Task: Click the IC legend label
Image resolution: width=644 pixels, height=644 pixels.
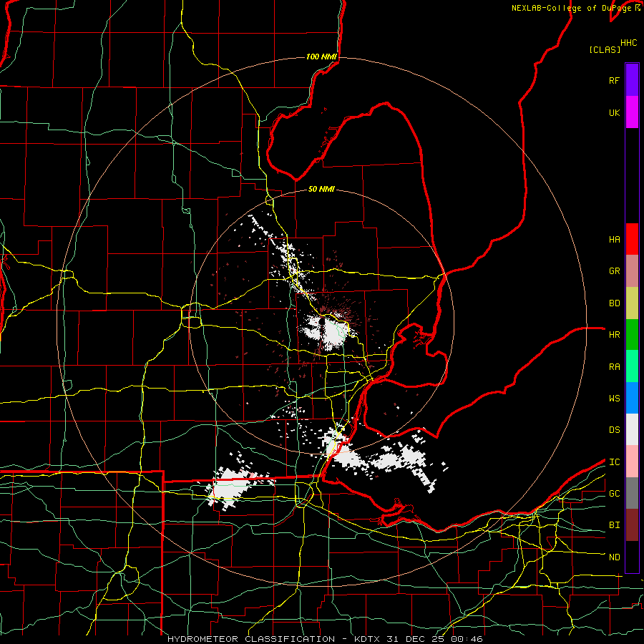Action: click(x=614, y=462)
